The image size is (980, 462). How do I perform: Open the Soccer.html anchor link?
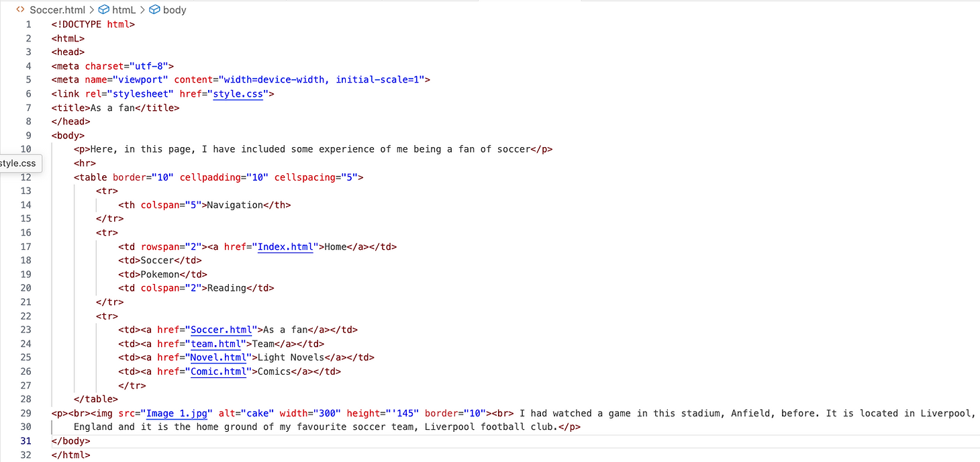click(x=222, y=330)
